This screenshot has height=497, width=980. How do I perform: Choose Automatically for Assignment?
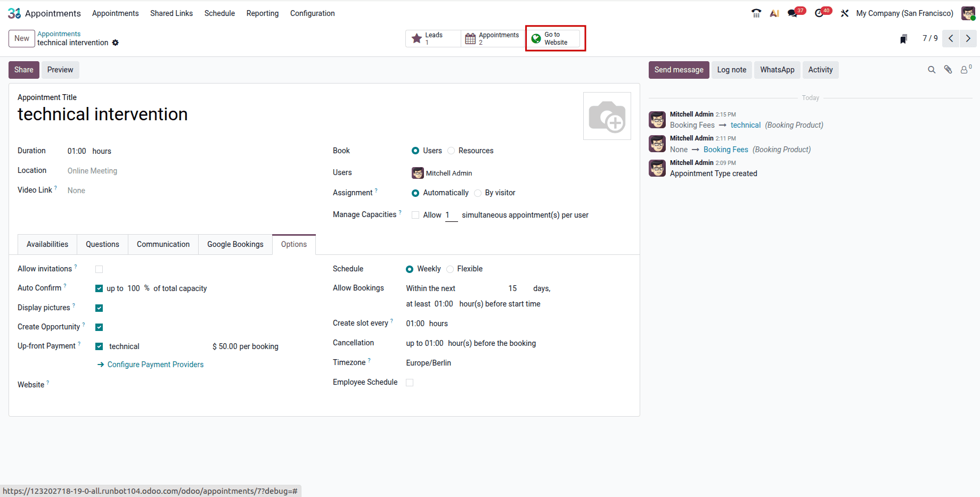tap(415, 193)
